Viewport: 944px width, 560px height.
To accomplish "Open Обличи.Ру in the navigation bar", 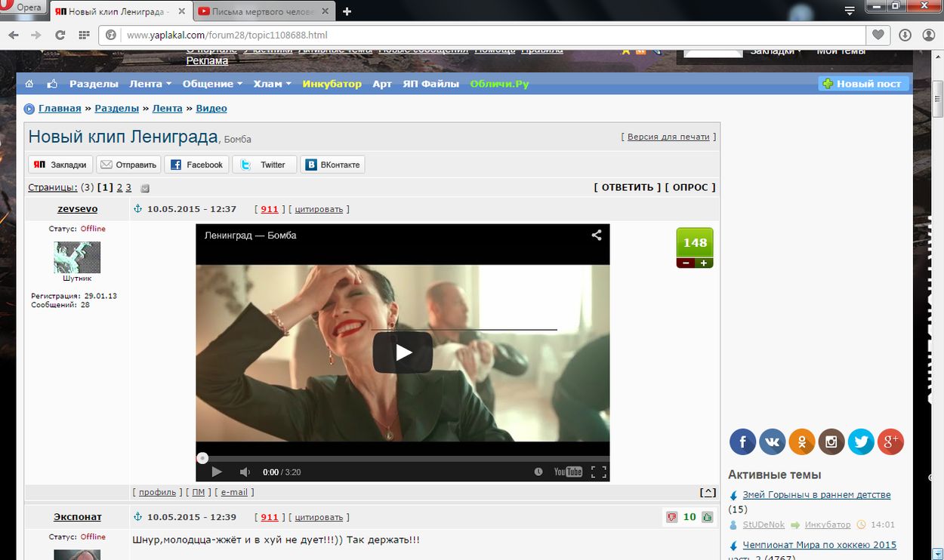I will [x=499, y=84].
